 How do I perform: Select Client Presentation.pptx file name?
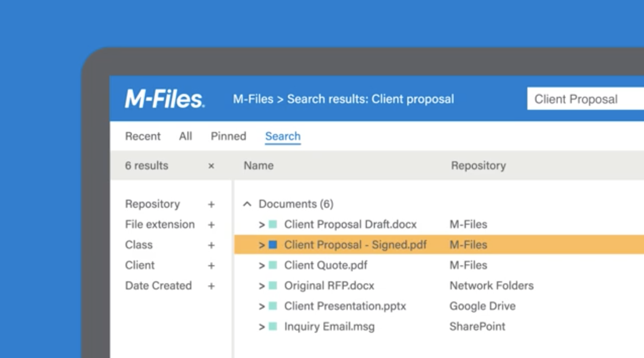click(345, 306)
